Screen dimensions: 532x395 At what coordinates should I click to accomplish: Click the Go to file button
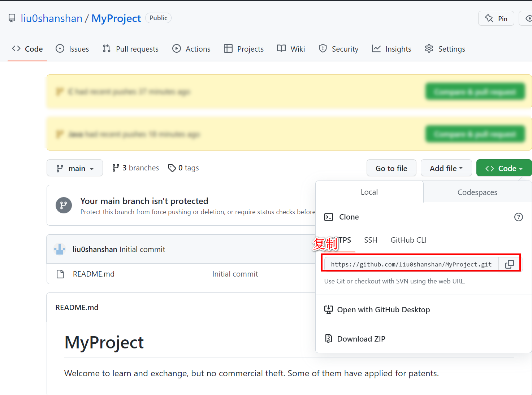coord(392,168)
